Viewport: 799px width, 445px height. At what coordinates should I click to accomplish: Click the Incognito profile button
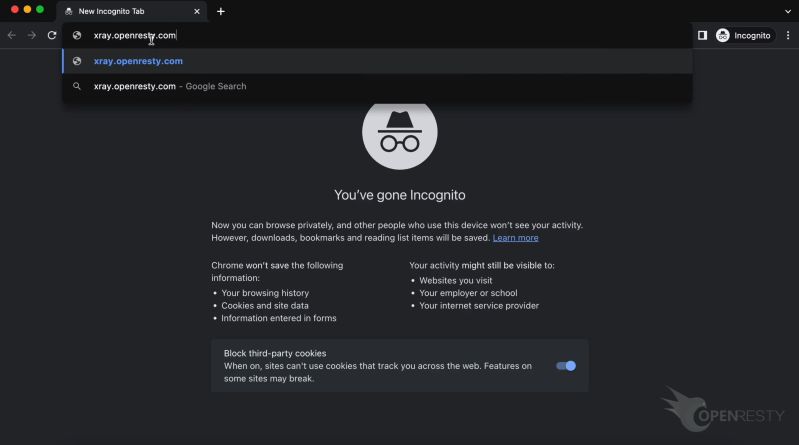click(744, 35)
